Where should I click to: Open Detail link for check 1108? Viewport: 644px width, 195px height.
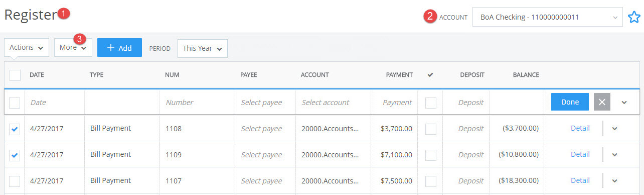point(580,128)
